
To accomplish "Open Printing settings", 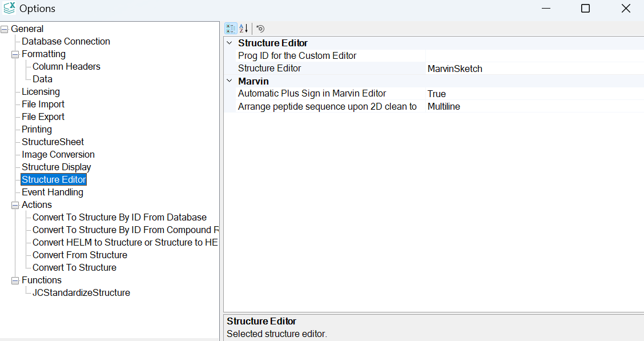I will [37, 129].
